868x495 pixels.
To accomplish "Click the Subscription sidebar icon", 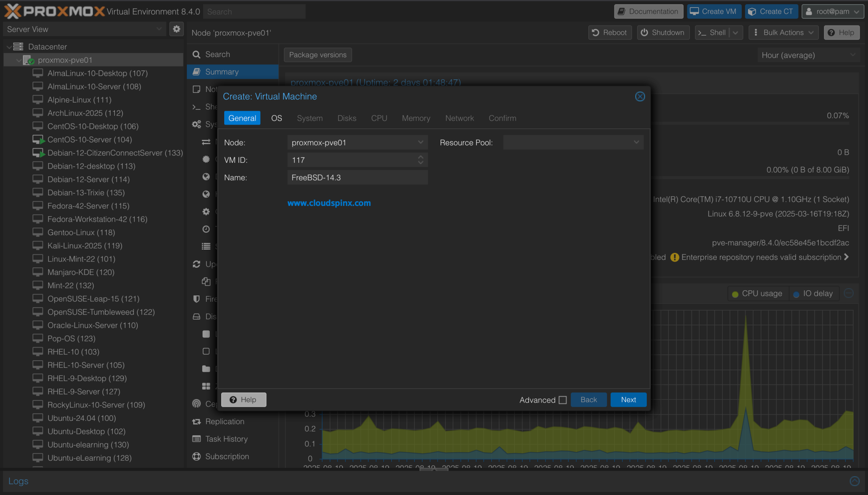I will pos(196,456).
